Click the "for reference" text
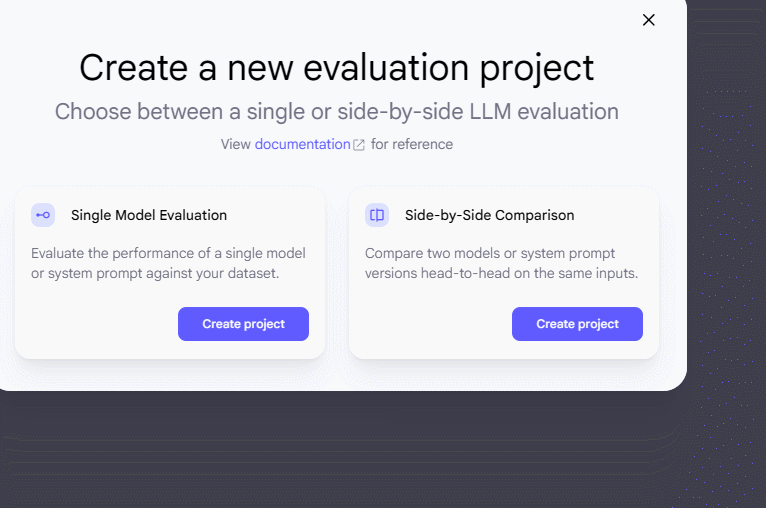The height and width of the screenshot is (508, 766). click(x=412, y=144)
